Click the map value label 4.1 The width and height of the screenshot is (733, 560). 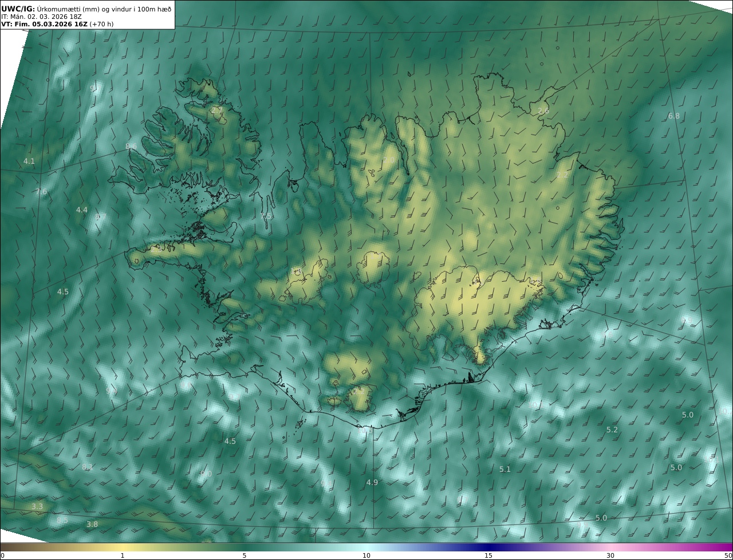coord(29,161)
